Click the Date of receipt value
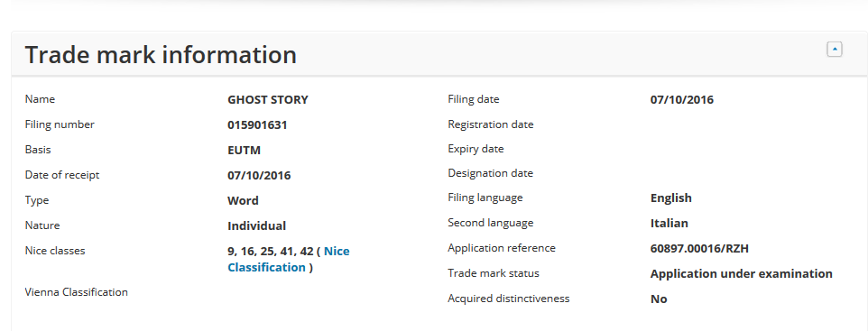The width and height of the screenshot is (868, 331). point(259,176)
